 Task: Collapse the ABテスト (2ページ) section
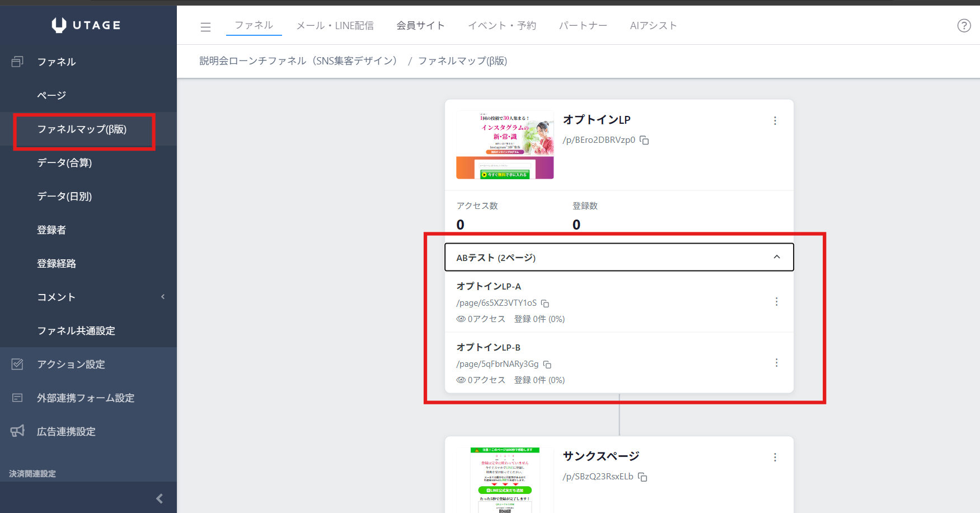[x=776, y=257]
